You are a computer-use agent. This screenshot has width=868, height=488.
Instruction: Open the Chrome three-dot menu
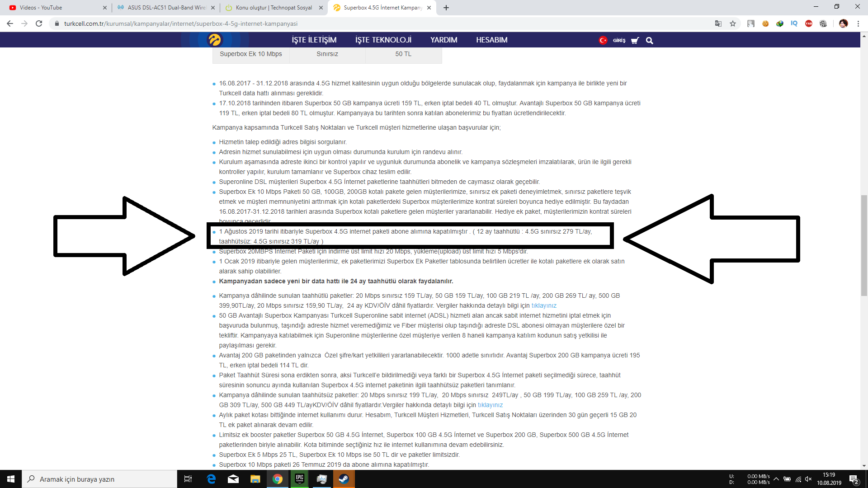tap(858, 23)
